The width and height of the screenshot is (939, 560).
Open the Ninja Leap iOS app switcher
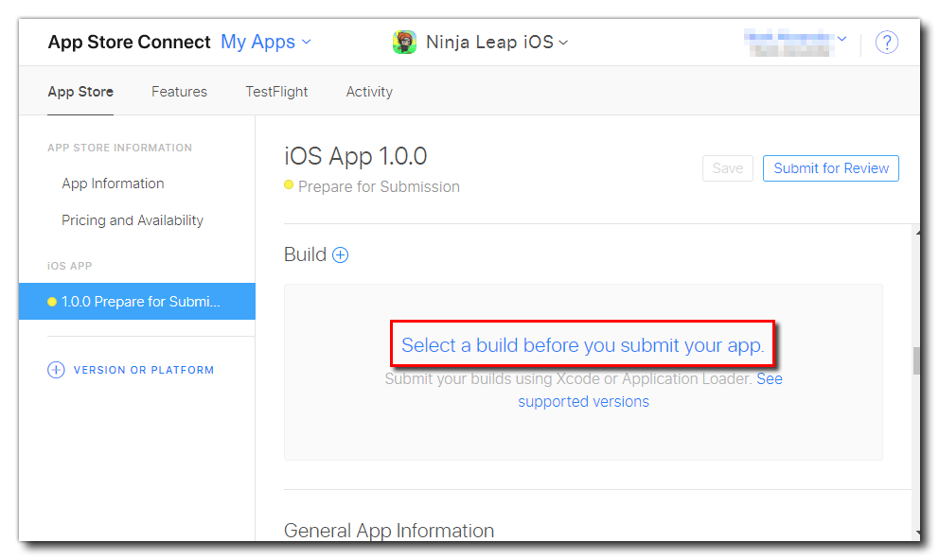496,43
